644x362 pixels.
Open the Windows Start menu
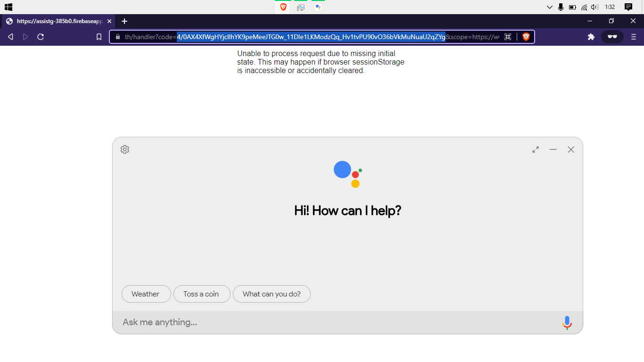click(x=8, y=7)
